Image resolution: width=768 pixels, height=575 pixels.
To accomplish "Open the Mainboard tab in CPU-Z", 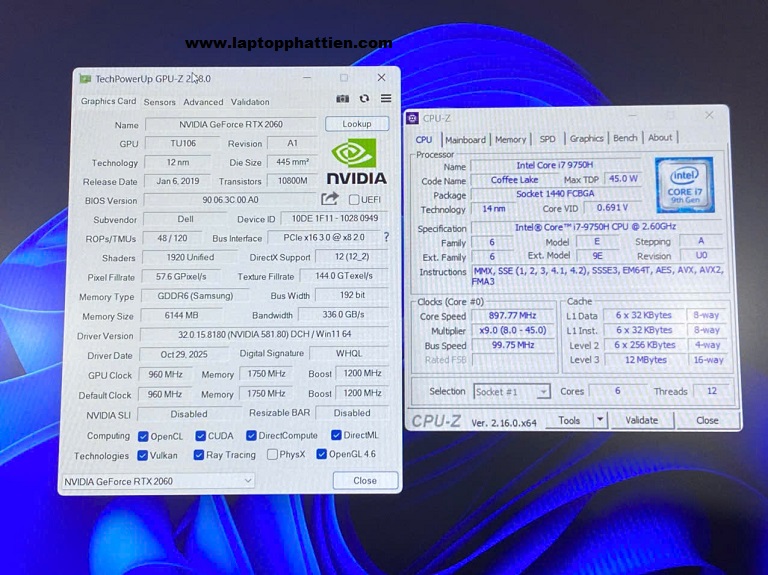I will click(x=465, y=140).
